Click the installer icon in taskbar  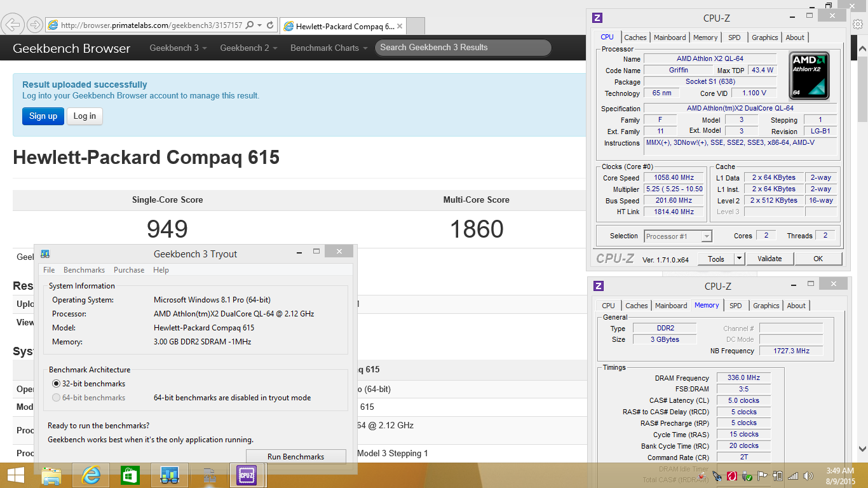click(x=208, y=475)
